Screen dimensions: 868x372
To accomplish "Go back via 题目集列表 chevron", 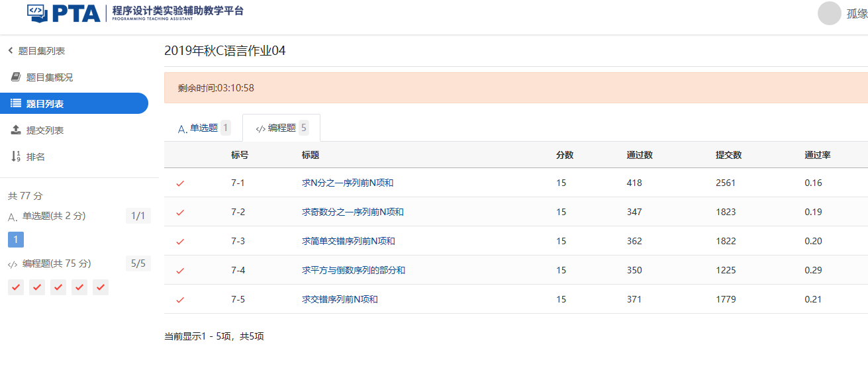I will tap(11, 51).
